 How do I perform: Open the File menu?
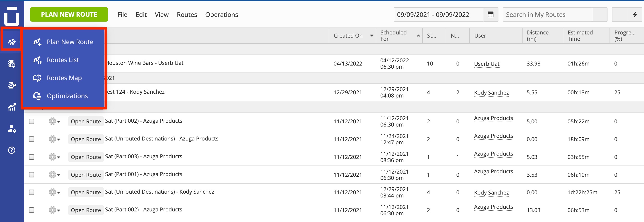[123, 15]
